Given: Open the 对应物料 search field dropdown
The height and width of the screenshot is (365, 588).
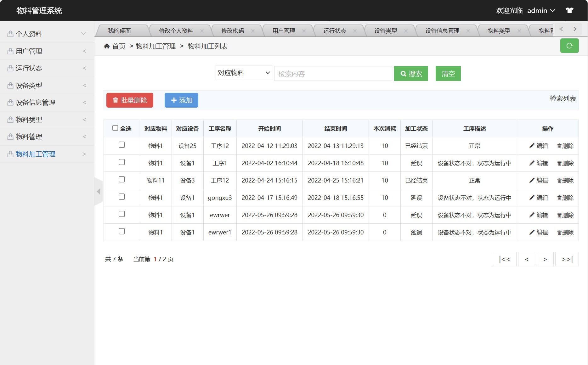Looking at the screenshot, I should pyautogui.click(x=243, y=73).
